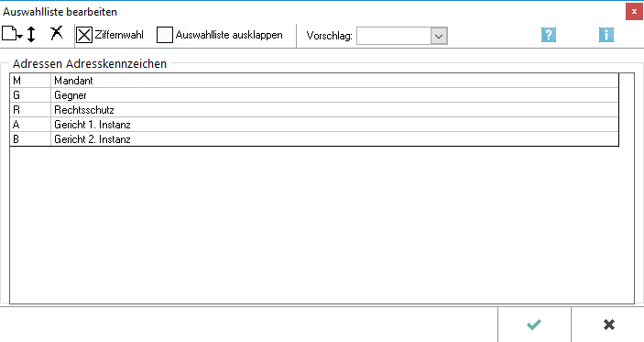The width and height of the screenshot is (644, 342).
Task: Click the A code cell
Action: click(x=30, y=125)
